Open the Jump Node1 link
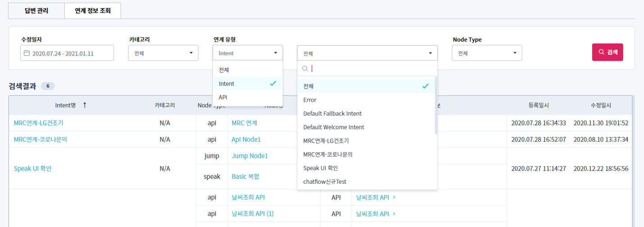The height and width of the screenshot is (227, 644). pos(249,156)
